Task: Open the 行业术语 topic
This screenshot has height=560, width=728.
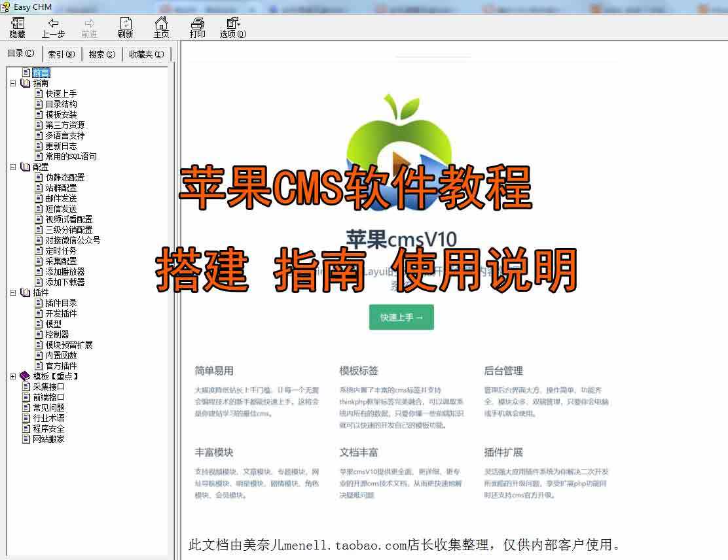Action: pos(48,418)
